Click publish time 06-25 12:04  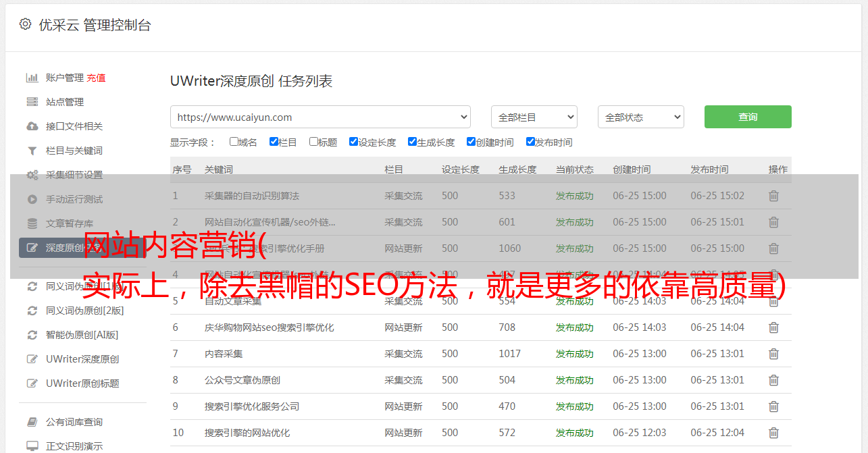click(717, 433)
